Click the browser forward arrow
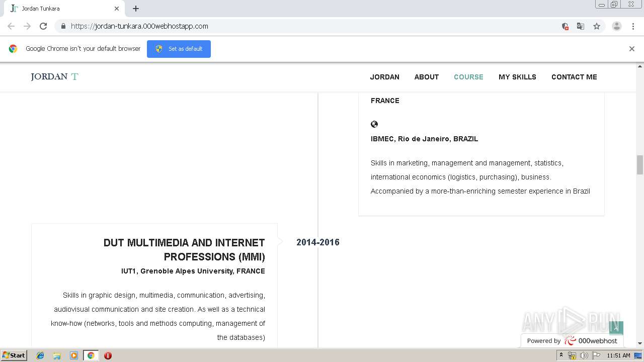 tap(27, 26)
